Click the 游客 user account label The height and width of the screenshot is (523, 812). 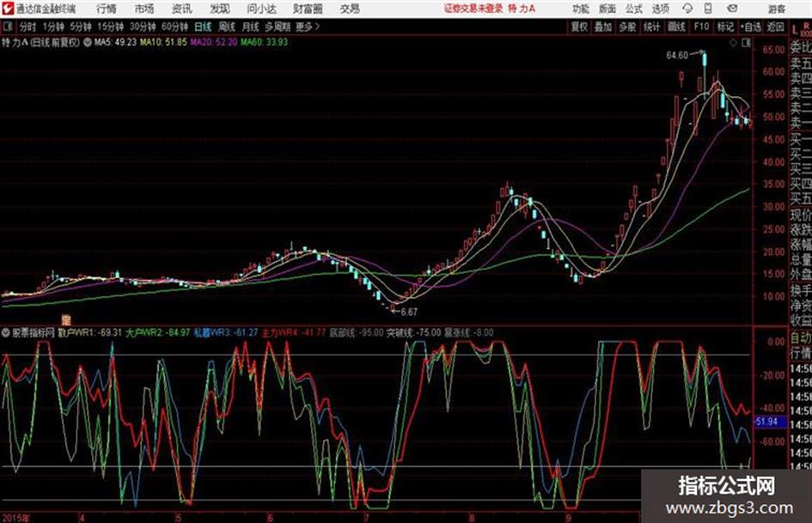pos(777,9)
